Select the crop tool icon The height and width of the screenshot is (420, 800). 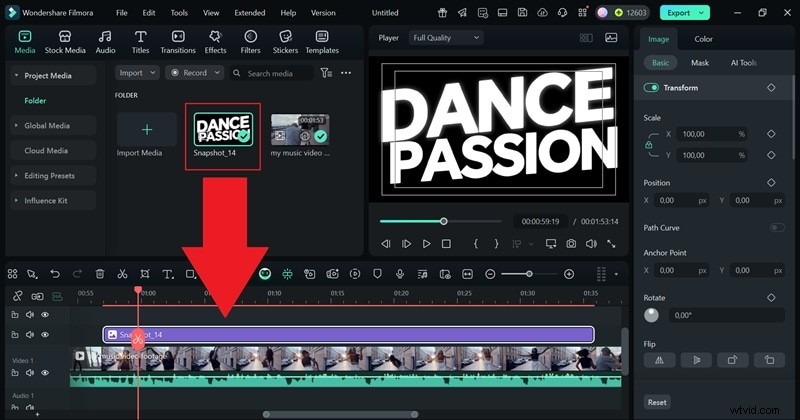click(145, 274)
